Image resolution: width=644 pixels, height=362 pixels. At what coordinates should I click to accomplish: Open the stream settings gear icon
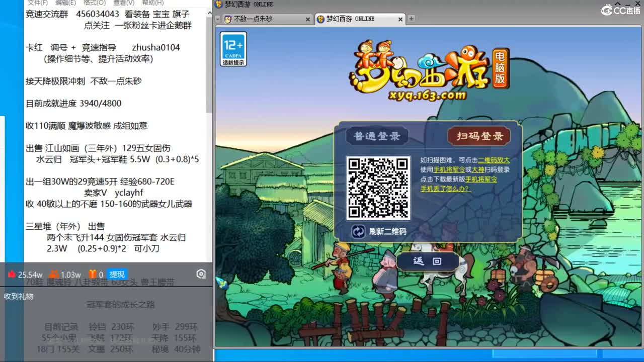pyautogui.click(x=201, y=274)
